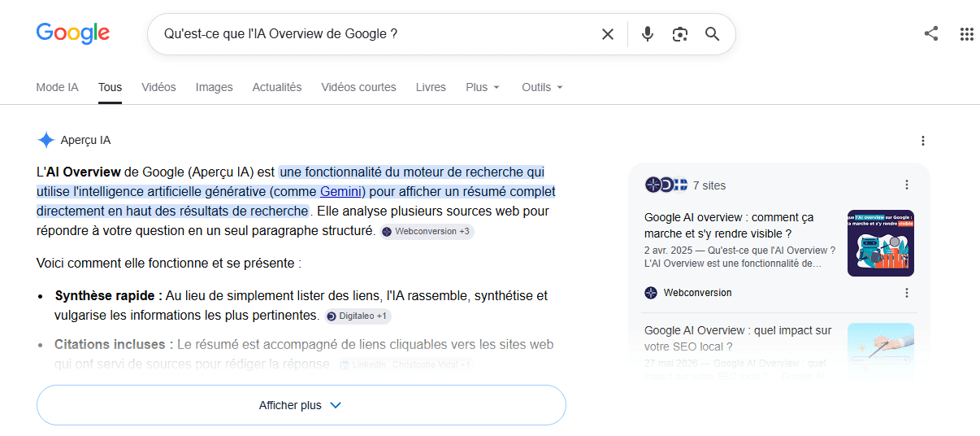Open three-dot menu beside Webconversion source
Screen dimensions: 980x436
[908, 293]
